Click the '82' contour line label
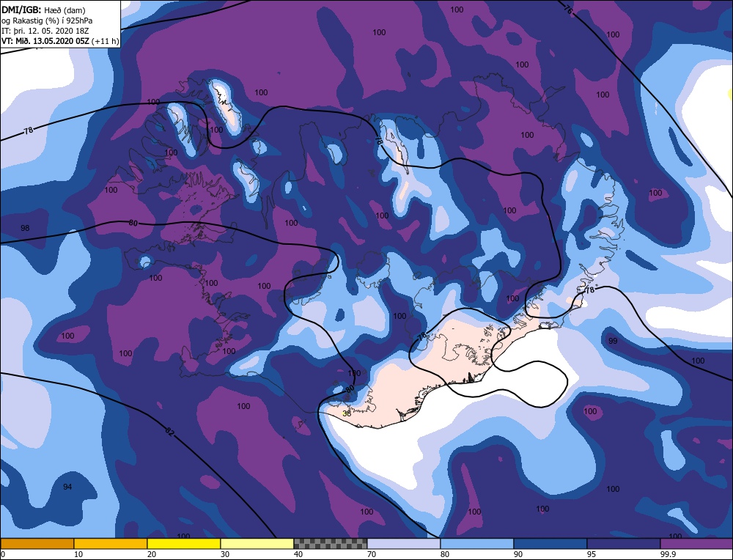Screen dimensions: 733x560 (x=170, y=432)
